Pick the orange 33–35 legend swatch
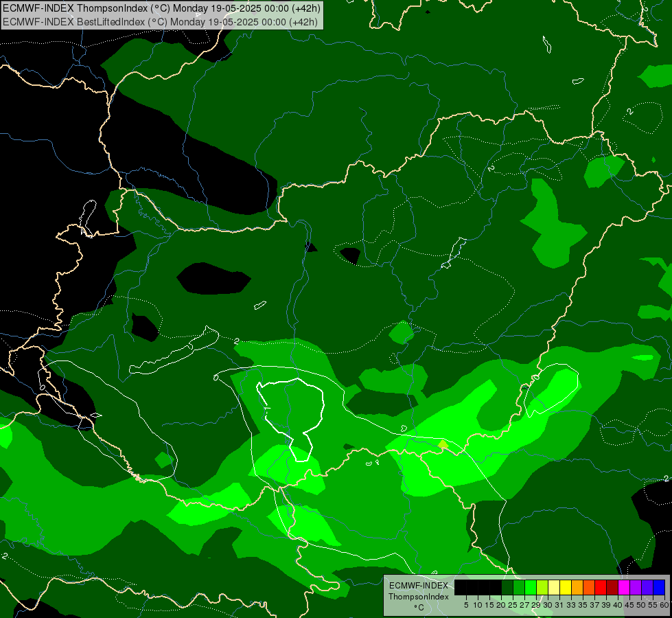The width and height of the screenshot is (672, 618). point(577,587)
